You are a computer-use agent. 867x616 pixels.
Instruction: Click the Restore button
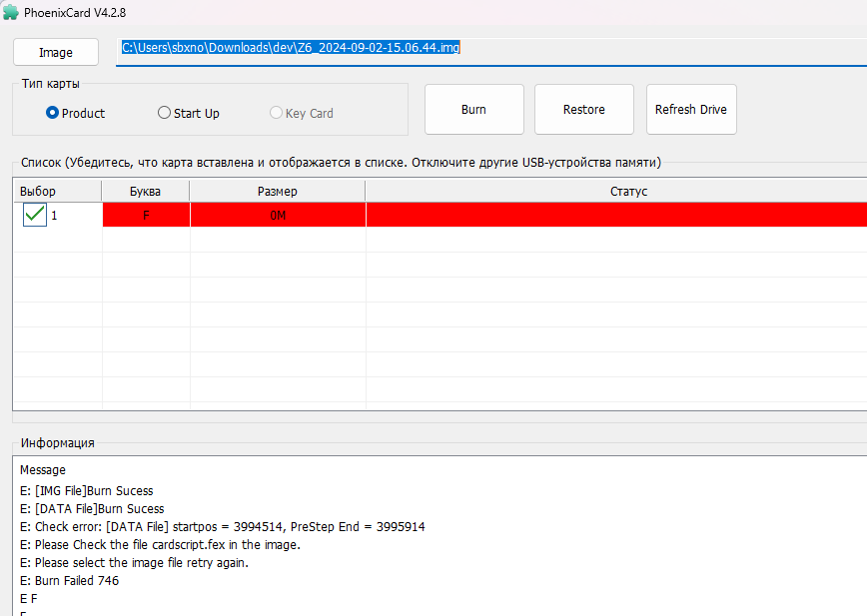583,110
